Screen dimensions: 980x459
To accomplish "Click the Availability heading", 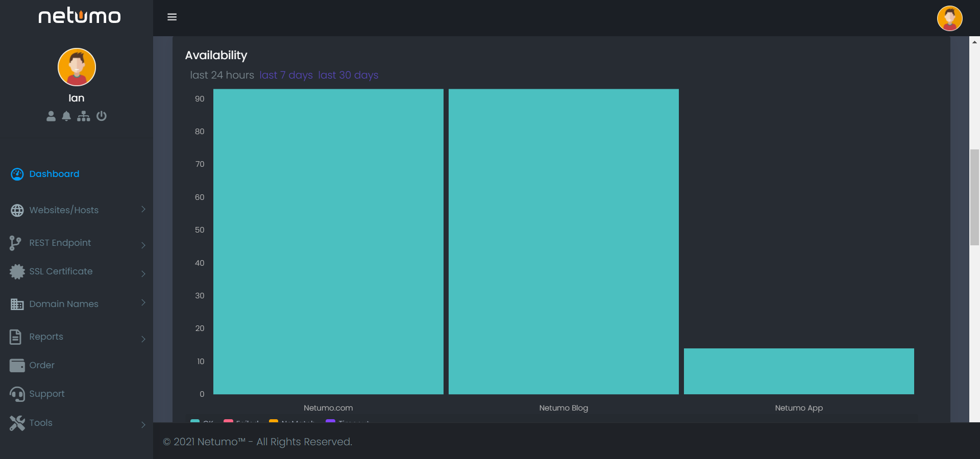I will pyautogui.click(x=216, y=55).
